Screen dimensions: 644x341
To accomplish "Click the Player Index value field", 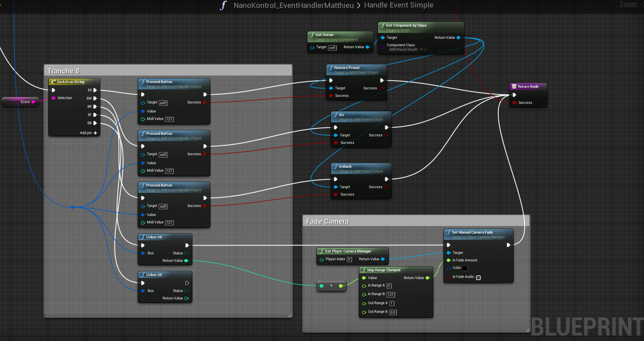I will 349,259.
